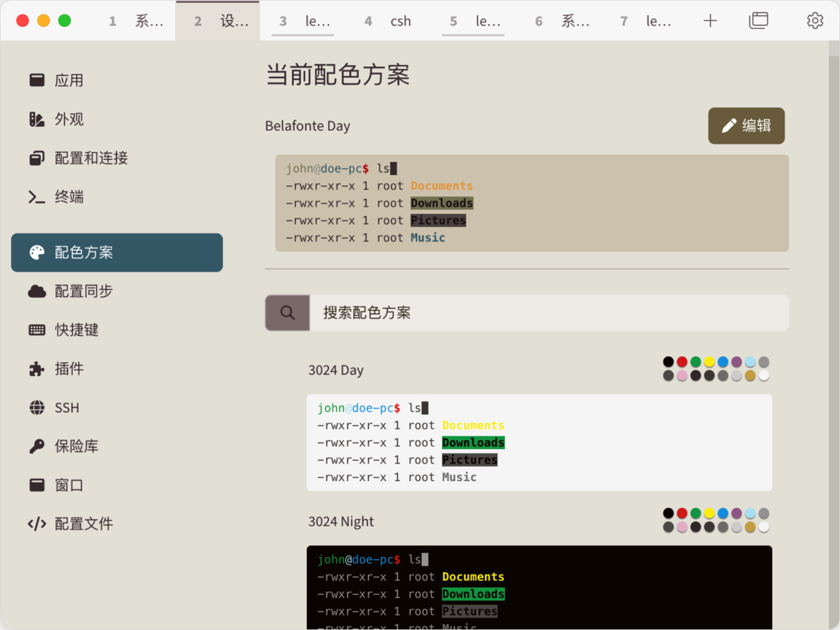Open settings via the gear icon
840x630 pixels.
815,21
